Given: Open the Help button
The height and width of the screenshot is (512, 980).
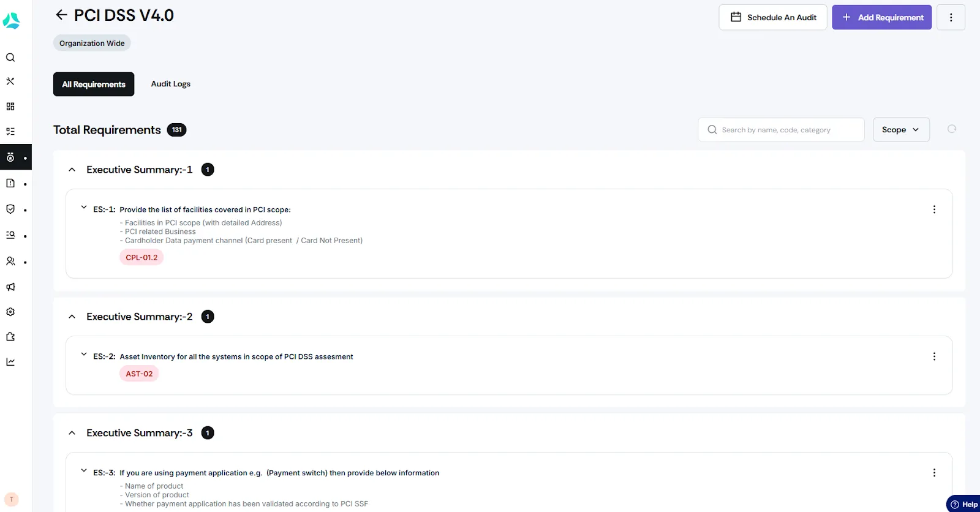Looking at the screenshot, I should 963,504.
